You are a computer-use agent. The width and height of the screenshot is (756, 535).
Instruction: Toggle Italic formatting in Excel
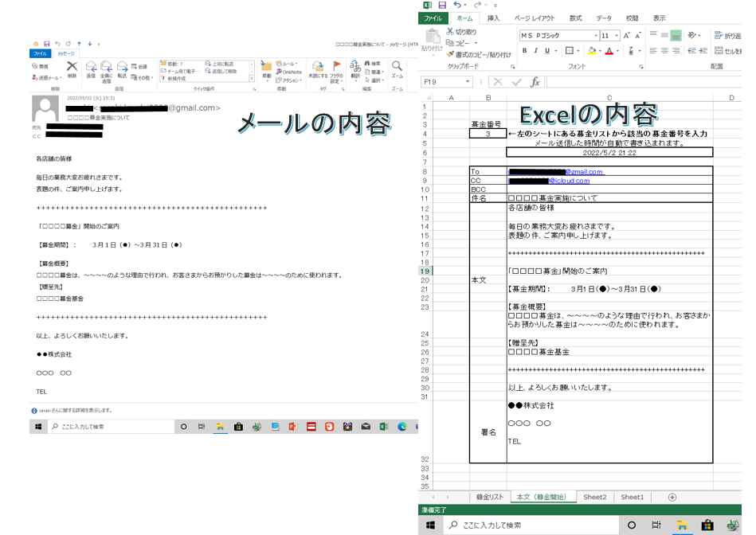pyautogui.click(x=535, y=49)
